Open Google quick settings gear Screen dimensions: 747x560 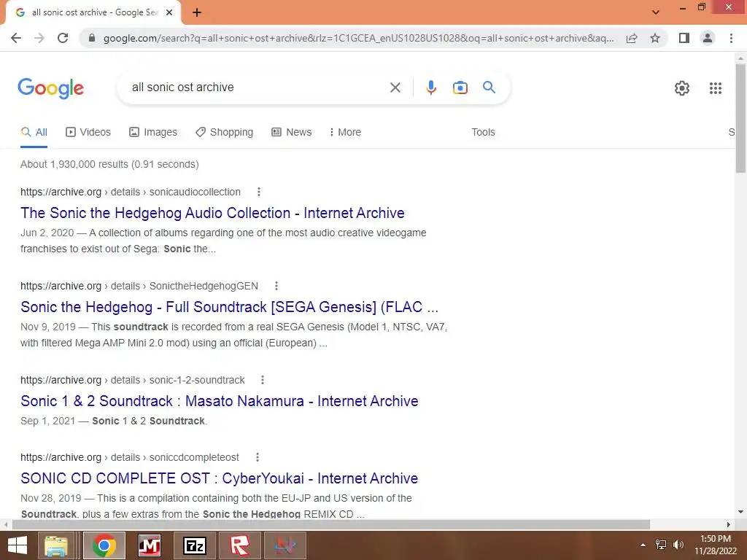(682, 88)
